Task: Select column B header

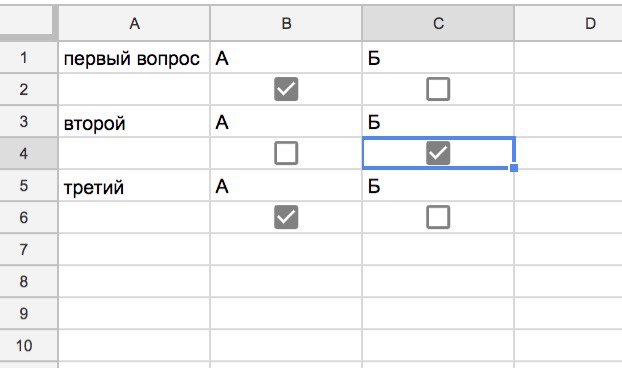Action: point(286,23)
